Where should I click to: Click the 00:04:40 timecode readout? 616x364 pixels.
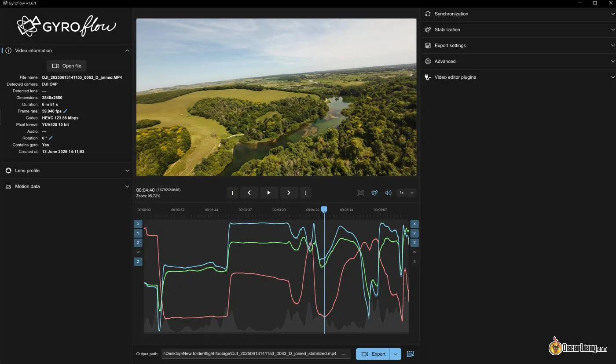coord(145,190)
